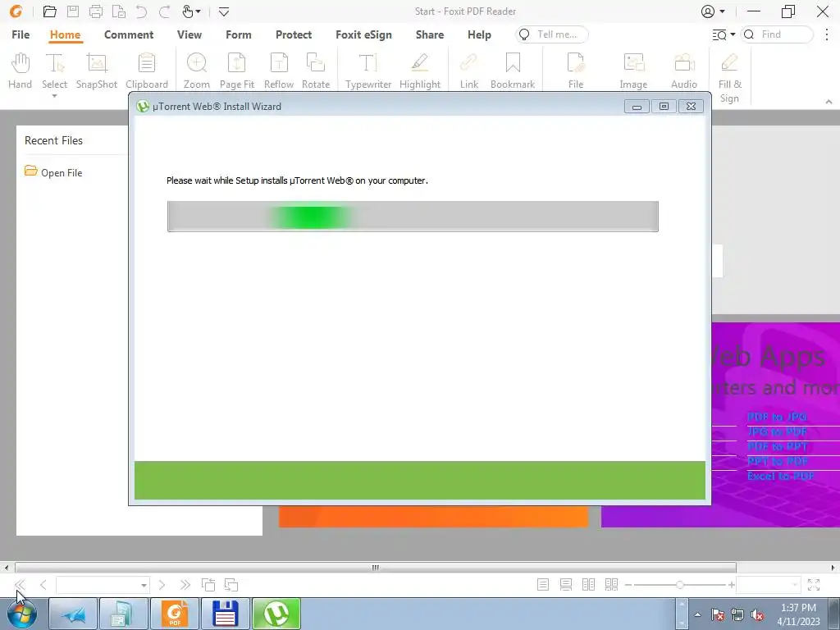Click the zoom in plus button
The height and width of the screenshot is (630, 840).
tap(731, 584)
